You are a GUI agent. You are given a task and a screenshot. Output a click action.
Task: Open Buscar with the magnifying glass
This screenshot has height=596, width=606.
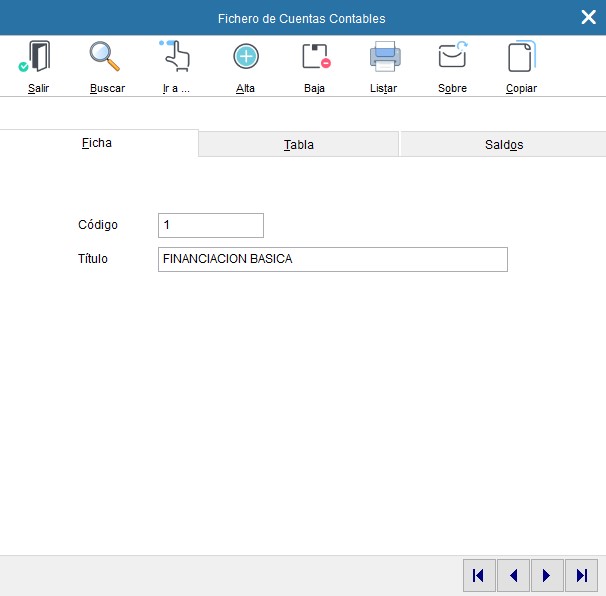coord(106,58)
